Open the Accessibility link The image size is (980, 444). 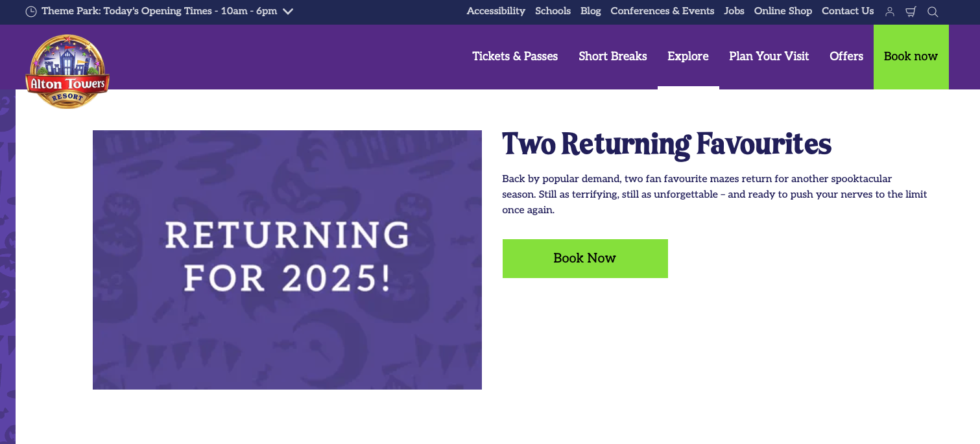tap(496, 11)
